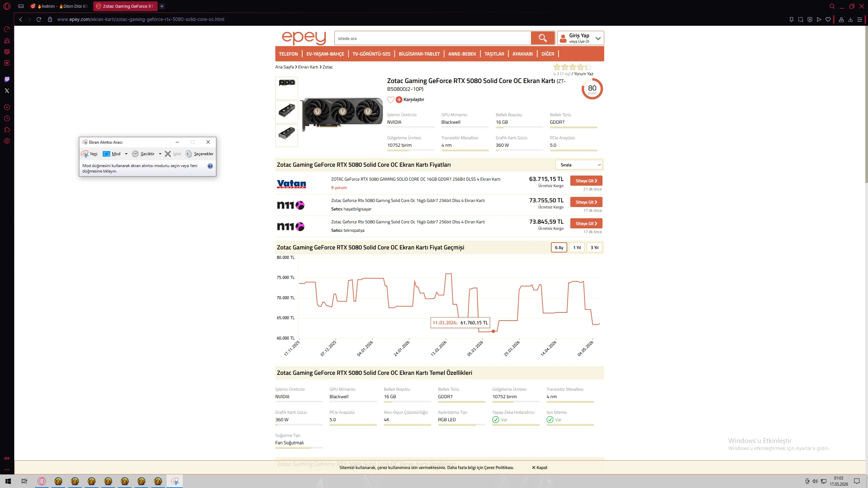Open the 9 yorum link for Vatan
868x488 pixels.
(x=339, y=188)
